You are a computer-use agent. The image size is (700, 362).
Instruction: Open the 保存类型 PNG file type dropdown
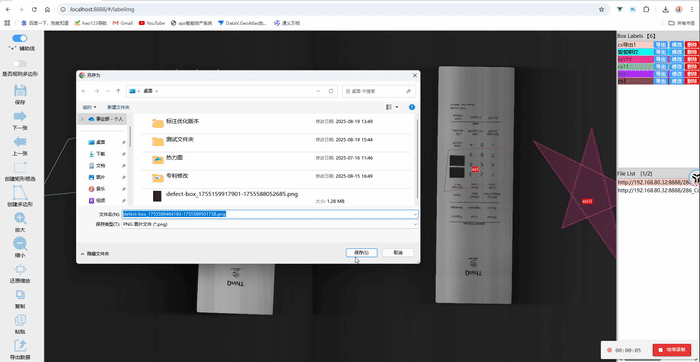[270, 224]
